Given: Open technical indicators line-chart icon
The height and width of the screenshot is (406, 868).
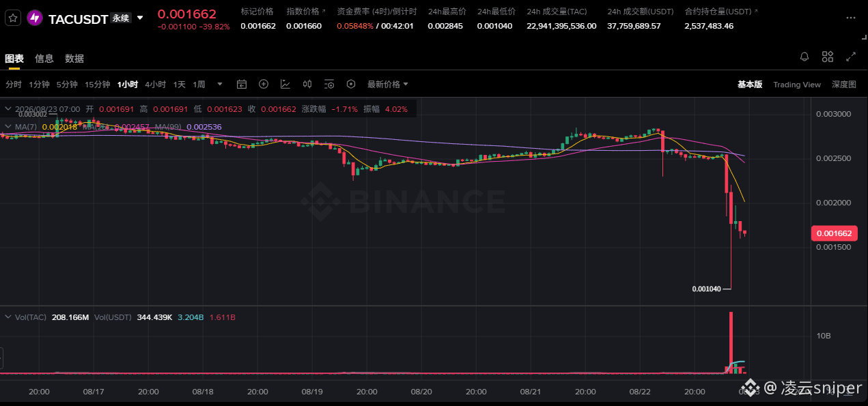Looking at the screenshot, I should [x=285, y=85].
